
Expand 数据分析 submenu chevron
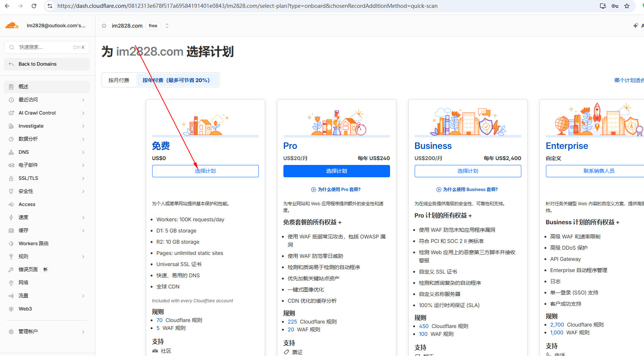(x=83, y=139)
